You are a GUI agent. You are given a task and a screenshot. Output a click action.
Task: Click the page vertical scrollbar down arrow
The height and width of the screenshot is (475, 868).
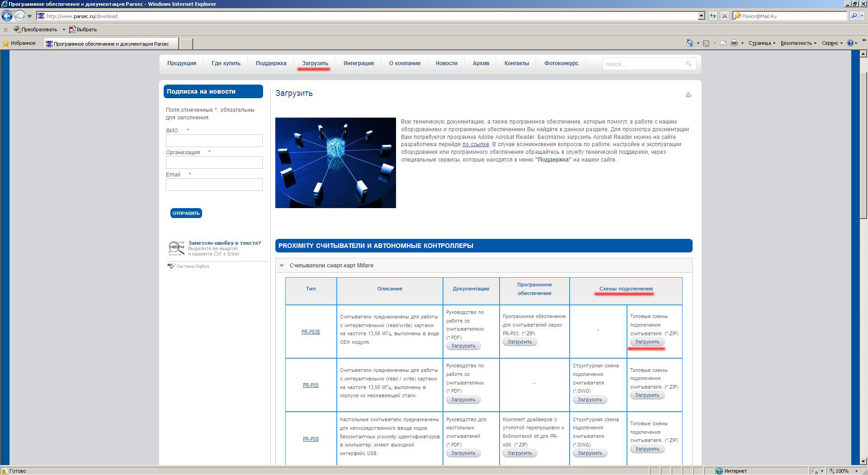click(x=864, y=461)
